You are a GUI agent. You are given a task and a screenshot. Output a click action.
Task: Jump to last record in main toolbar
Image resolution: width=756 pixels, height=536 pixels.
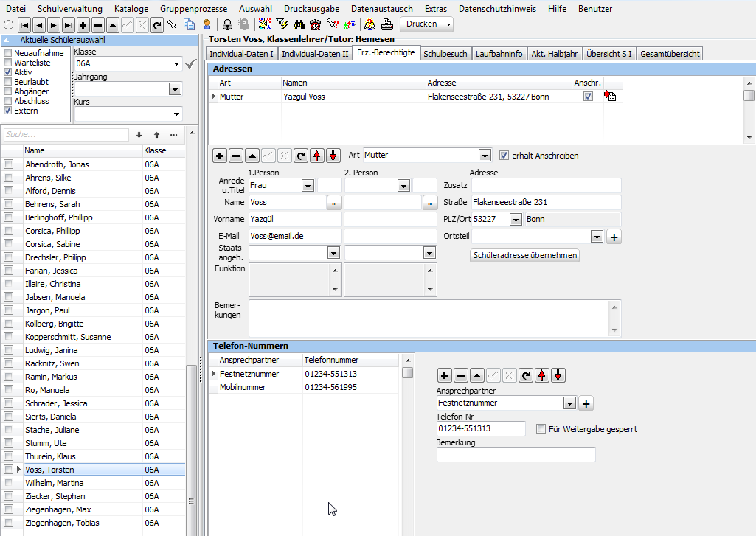69,24
